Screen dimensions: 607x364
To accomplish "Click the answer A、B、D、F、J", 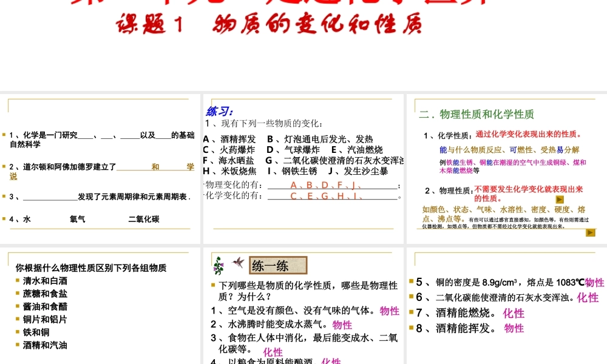I will tap(326, 185).
